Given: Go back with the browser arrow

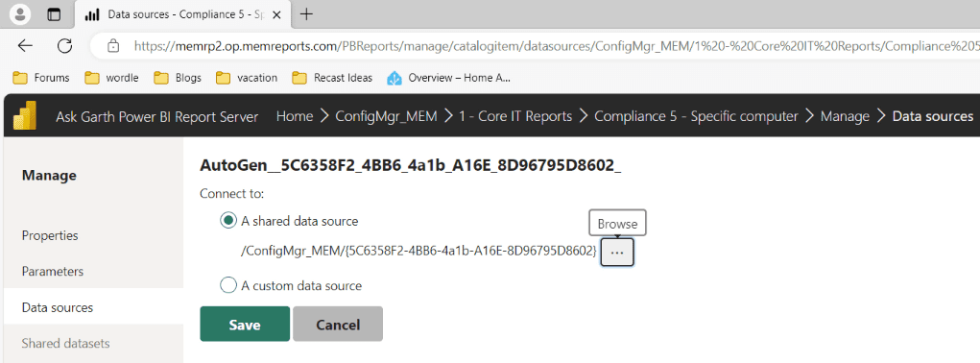Looking at the screenshot, I should 25,45.
